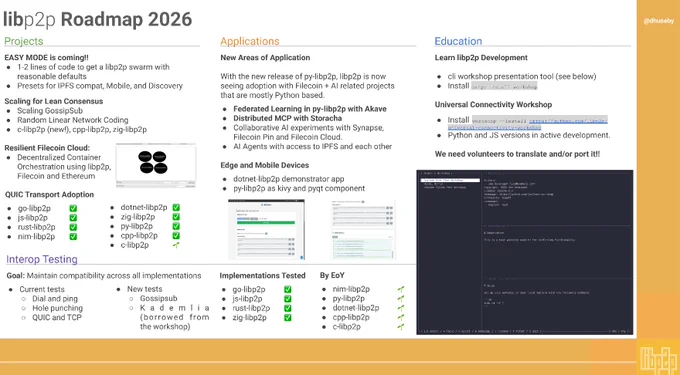Click the seedling beside dotnet-libp2p under By EoY
680x375 pixels.
[401, 308]
